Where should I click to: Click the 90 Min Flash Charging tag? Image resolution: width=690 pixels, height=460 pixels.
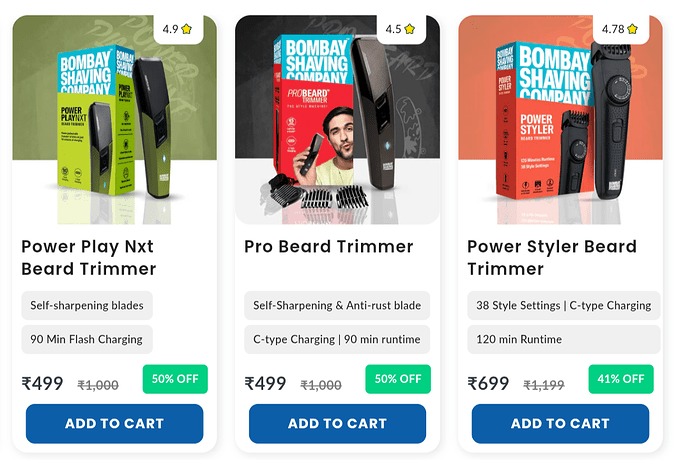[87, 339]
